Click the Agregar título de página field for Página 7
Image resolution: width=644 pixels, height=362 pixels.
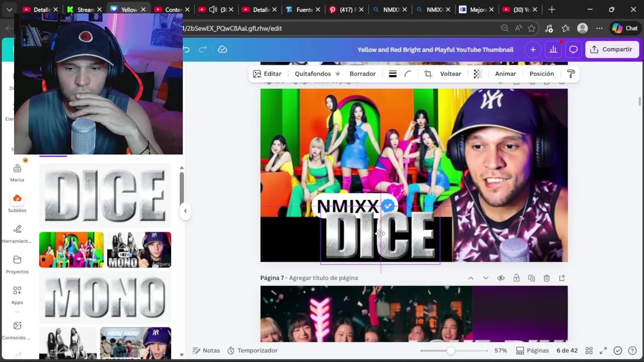[x=323, y=278]
